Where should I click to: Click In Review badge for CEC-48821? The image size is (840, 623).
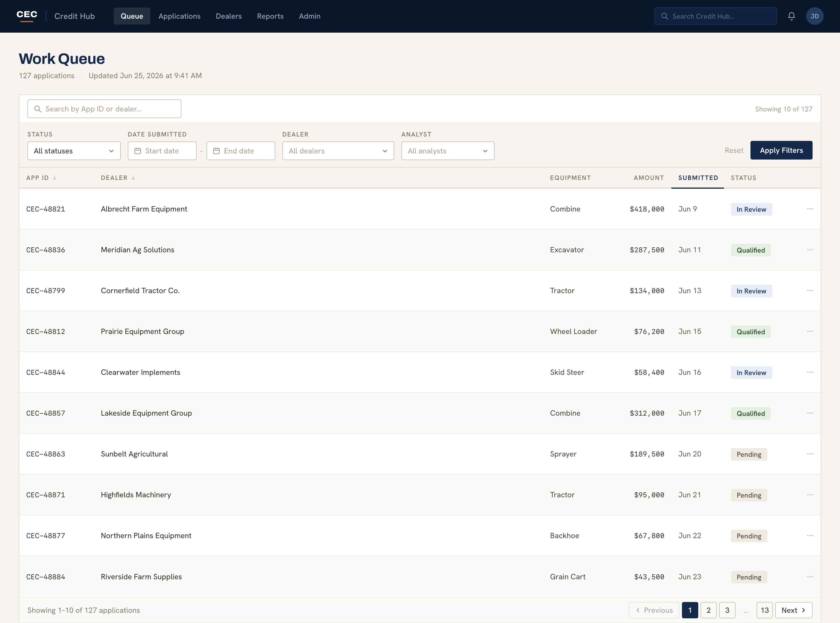751,209
